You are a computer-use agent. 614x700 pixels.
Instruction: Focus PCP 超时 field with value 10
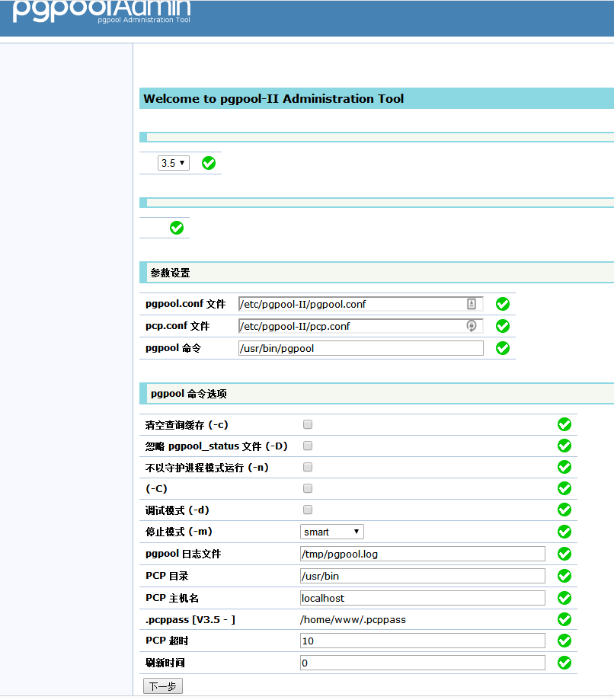coord(423,641)
